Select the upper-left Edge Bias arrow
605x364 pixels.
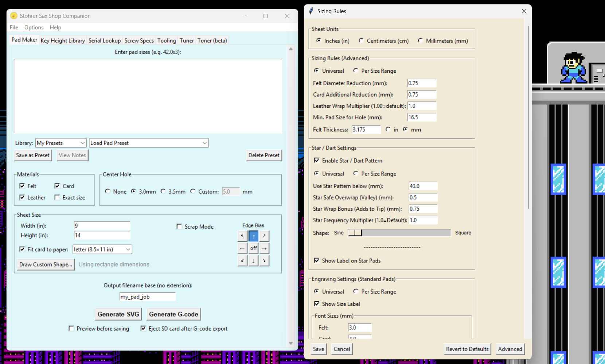pyautogui.click(x=242, y=236)
